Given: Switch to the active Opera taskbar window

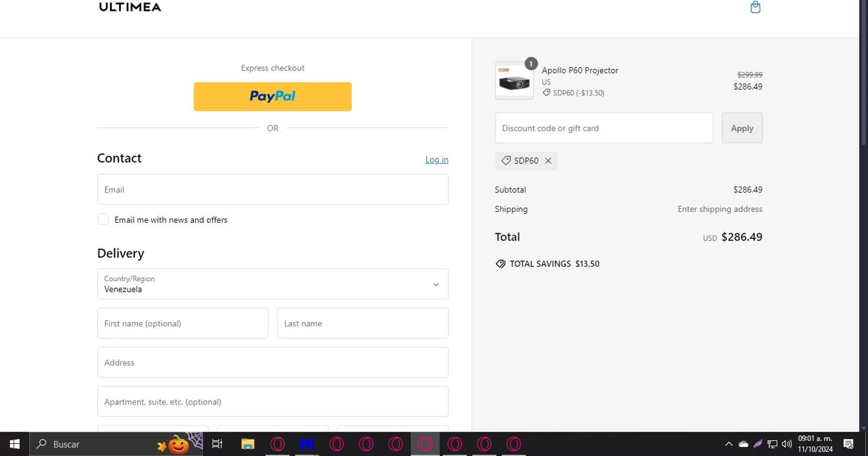Looking at the screenshot, I should (425, 444).
